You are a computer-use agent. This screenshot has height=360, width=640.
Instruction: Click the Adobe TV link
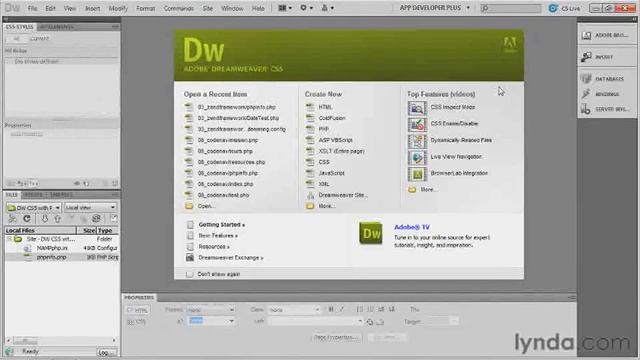tap(412, 227)
